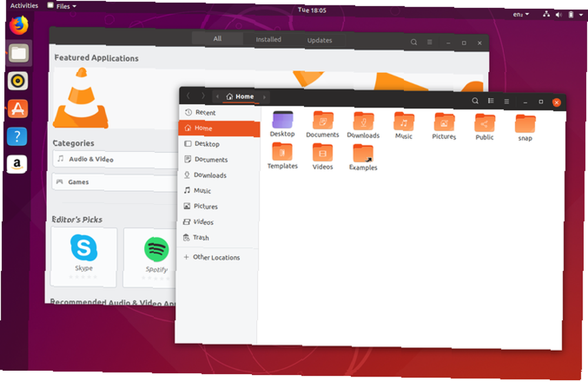Click the left path arrow before Home
Viewport: 588px width, 382px height.
tap(217, 97)
